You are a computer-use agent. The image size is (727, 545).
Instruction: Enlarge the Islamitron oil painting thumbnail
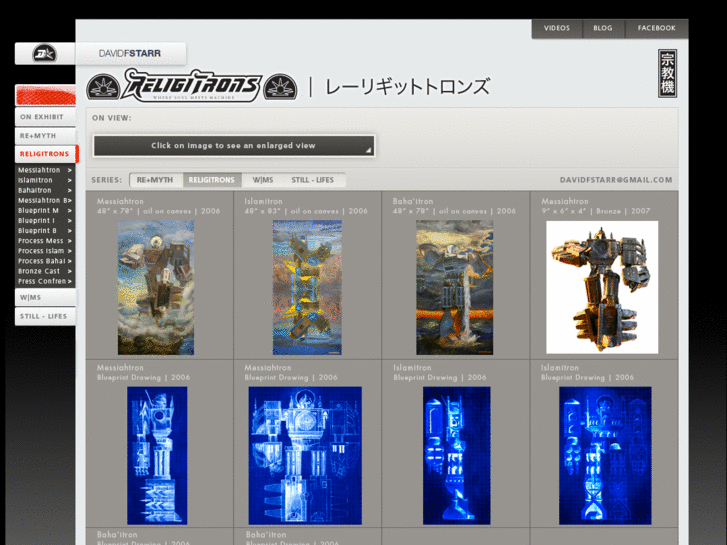[x=307, y=287]
